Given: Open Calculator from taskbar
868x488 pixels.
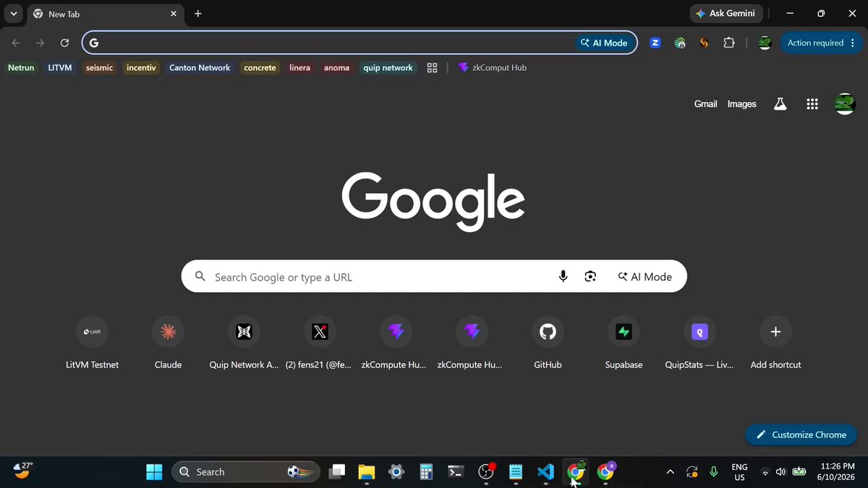Looking at the screenshot, I should point(426,472).
